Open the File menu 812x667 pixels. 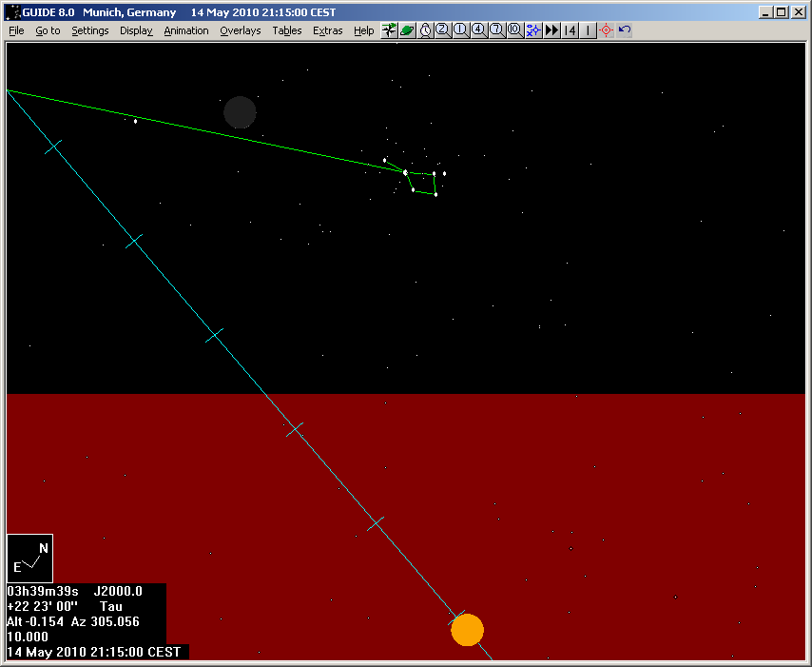coord(16,30)
